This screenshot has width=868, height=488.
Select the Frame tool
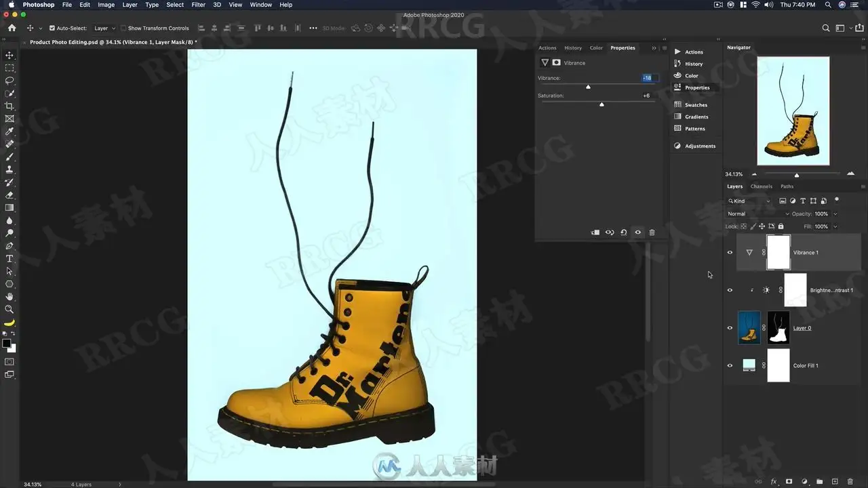[9, 119]
